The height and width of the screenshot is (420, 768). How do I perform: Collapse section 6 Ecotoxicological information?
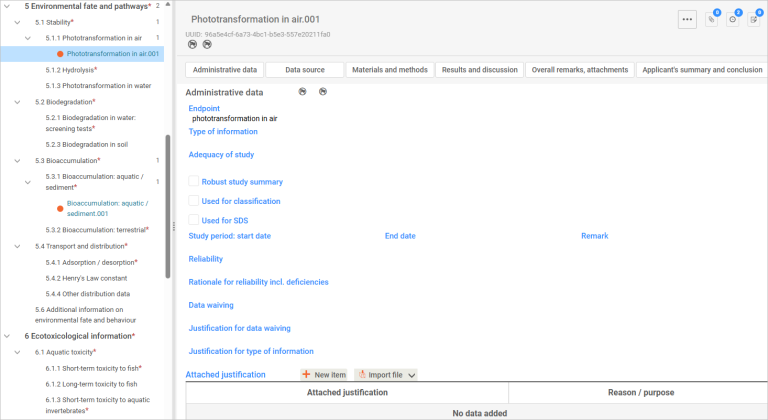(x=7, y=336)
